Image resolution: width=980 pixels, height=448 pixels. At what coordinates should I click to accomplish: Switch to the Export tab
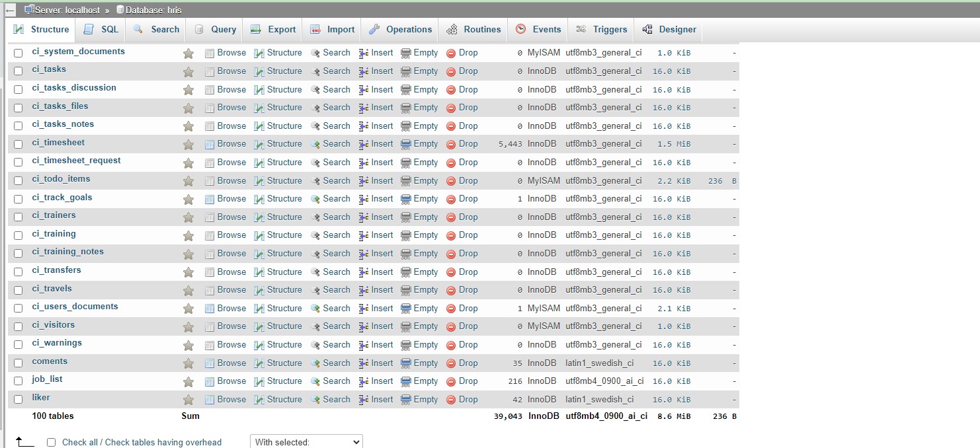273,30
